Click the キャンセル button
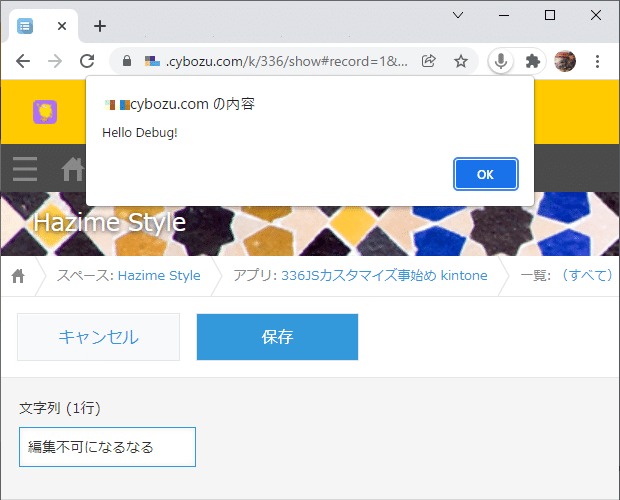The width and height of the screenshot is (620, 500). click(98, 337)
